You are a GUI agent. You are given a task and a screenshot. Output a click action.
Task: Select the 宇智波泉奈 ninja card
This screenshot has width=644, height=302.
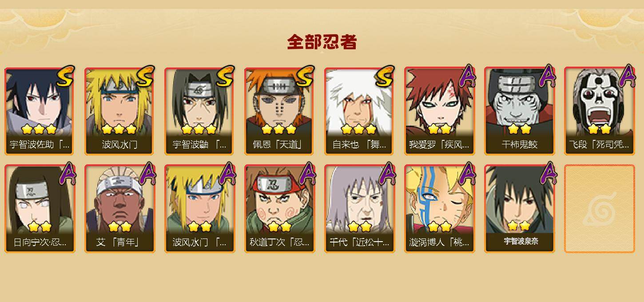(519, 209)
